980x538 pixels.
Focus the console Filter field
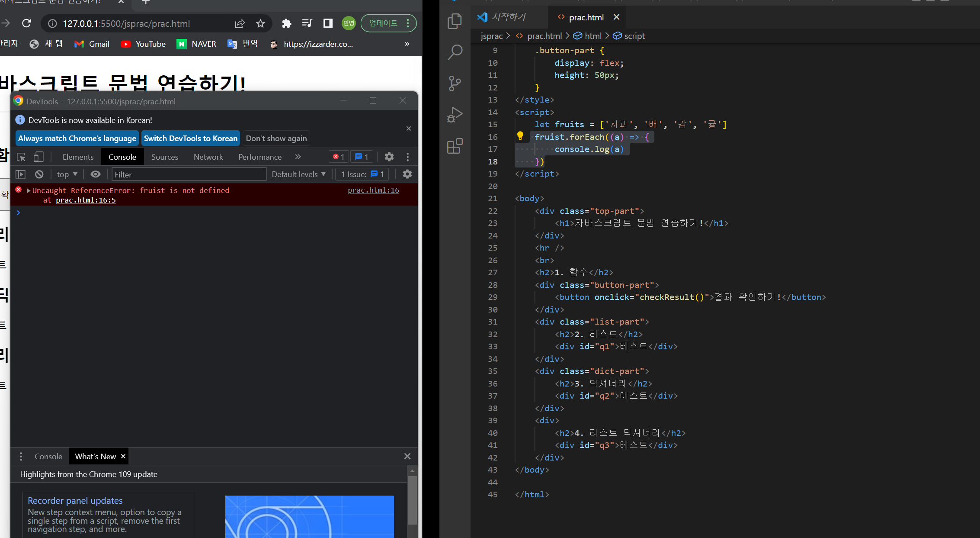189,174
